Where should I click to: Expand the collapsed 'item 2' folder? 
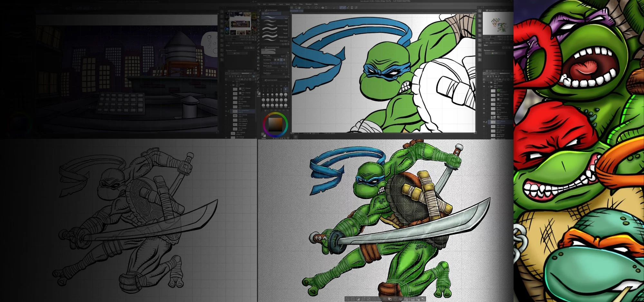click(x=489, y=82)
